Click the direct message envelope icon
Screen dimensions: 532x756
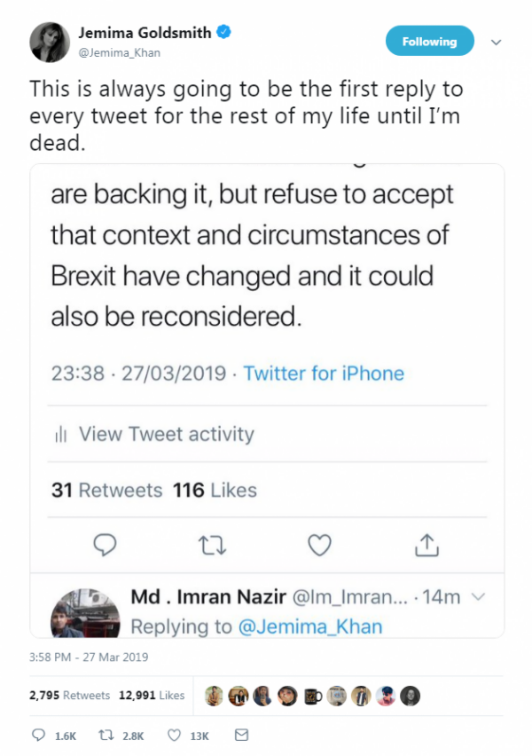tap(239, 736)
